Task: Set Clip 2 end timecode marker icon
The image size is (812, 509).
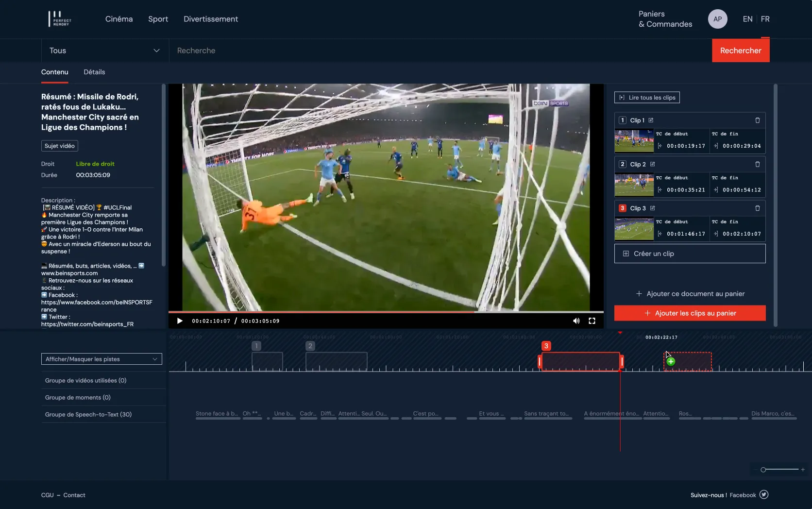Action: (716, 190)
